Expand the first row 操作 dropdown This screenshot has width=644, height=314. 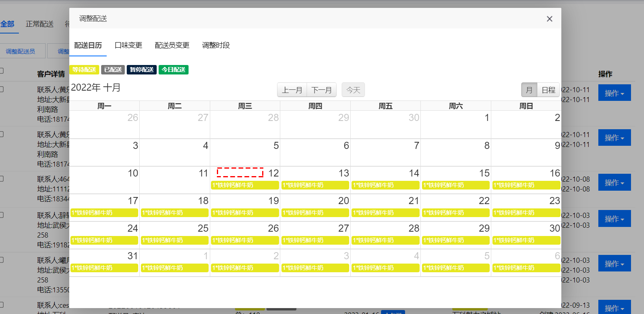click(614, 93)
